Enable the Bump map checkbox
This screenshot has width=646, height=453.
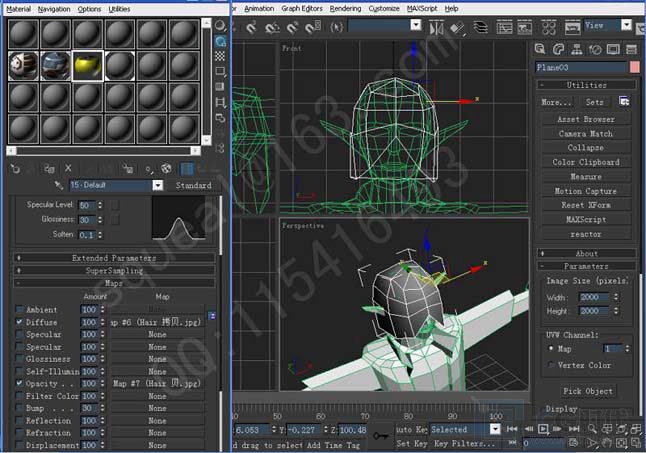[19, 408]
